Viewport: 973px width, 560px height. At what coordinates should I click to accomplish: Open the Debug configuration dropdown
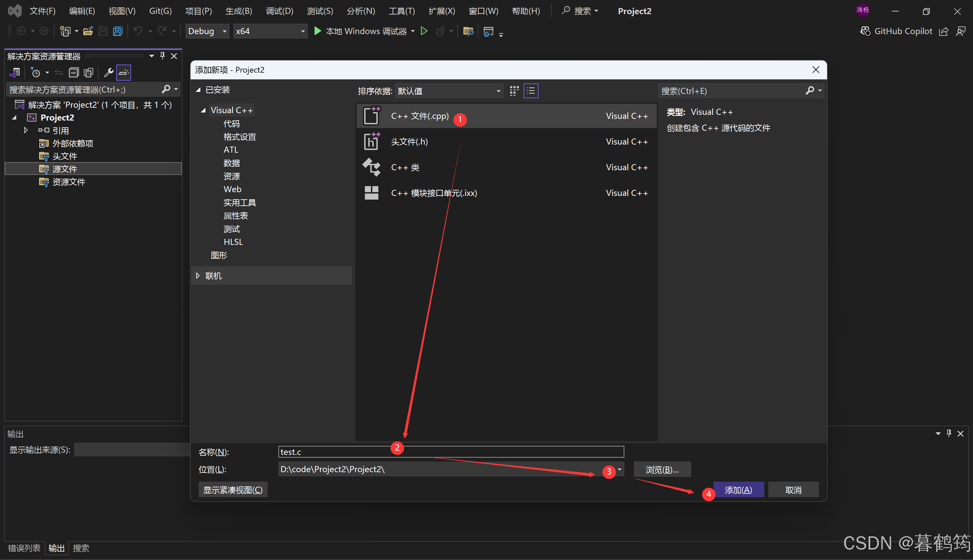click(x=207, y=31)
